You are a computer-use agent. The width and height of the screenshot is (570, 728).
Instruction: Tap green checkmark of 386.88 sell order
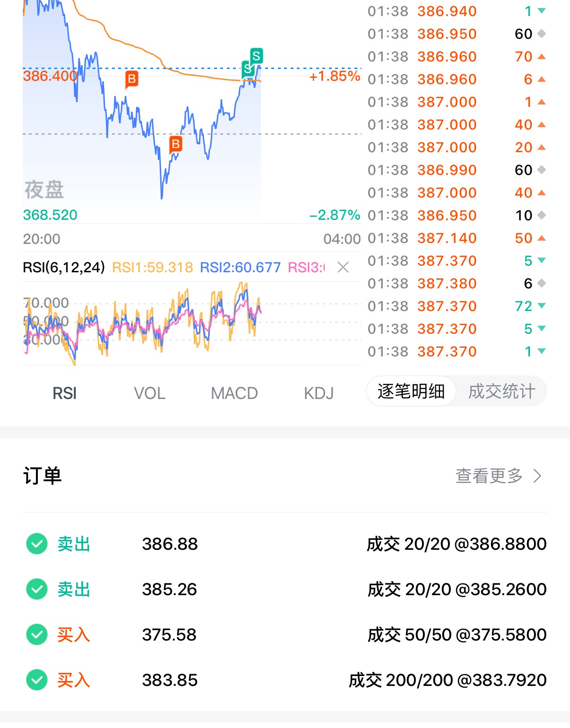[x=37, y=544]
